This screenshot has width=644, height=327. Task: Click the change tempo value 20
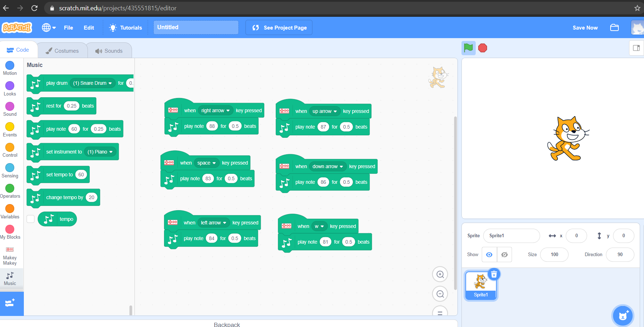click(91, 197)
